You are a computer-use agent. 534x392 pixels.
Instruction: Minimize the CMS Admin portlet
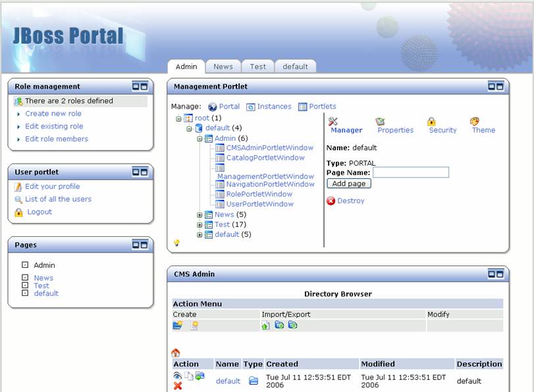coord(492,274)
